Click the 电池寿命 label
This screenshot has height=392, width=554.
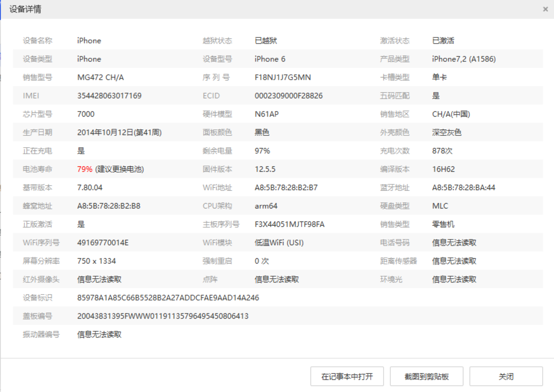coord(38,169)
